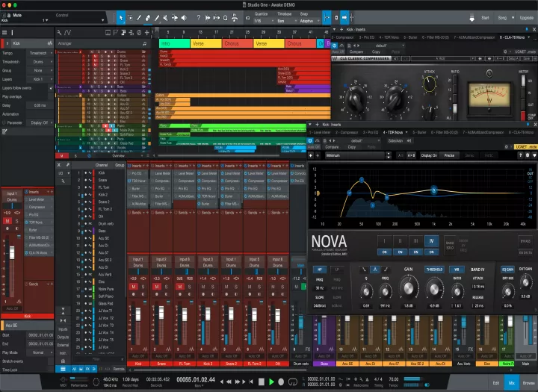The height and width of the screenshot is (392, 538).
Task: Select high shelf filter shape in NOVA
Action: coord(386,270)
